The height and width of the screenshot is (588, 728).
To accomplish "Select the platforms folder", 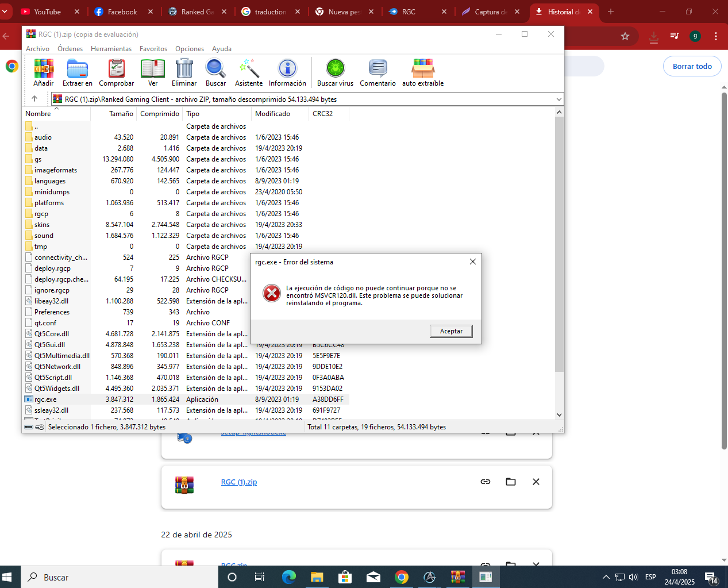I will click(186, 203).
